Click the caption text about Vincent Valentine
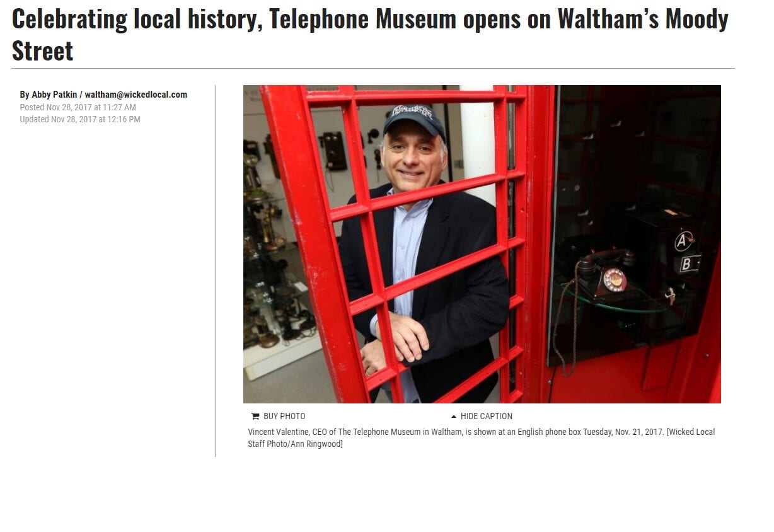This screenshot has width=774, height=532. point(482,437)
